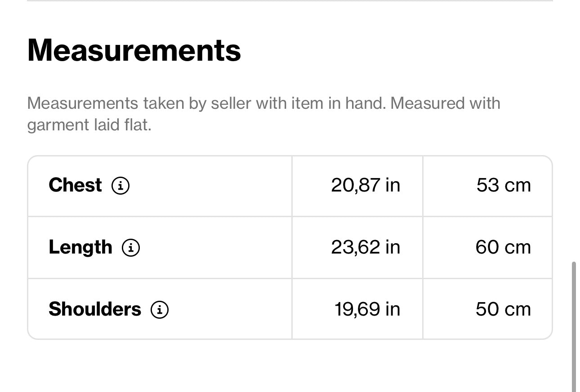Click the 60 cm length value

pos(503,247)
